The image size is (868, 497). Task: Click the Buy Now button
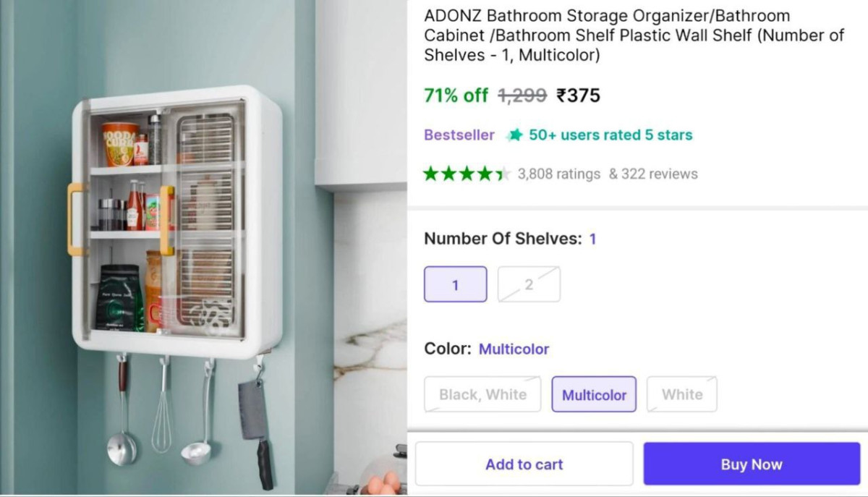click(752, 464)
